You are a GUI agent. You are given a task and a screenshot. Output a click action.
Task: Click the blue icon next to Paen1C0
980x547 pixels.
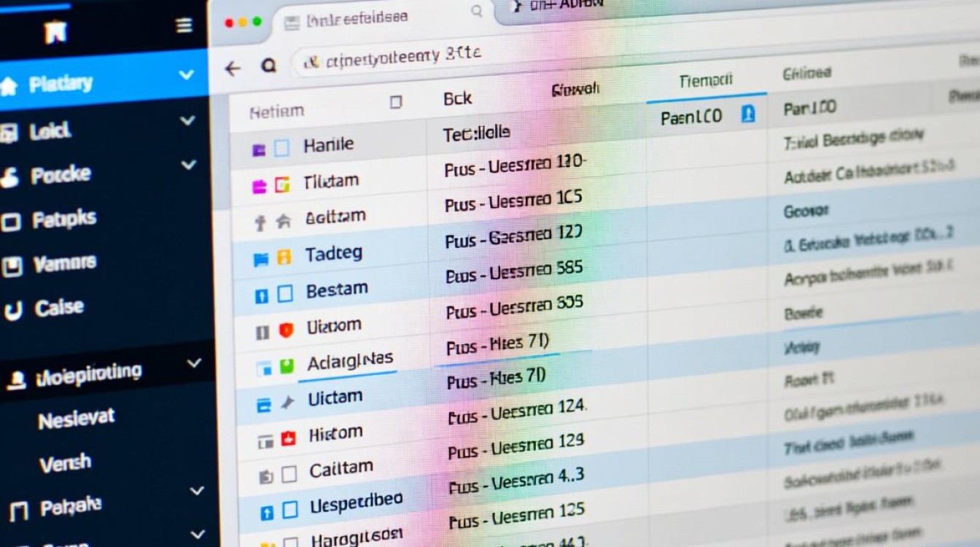[747, 115]
